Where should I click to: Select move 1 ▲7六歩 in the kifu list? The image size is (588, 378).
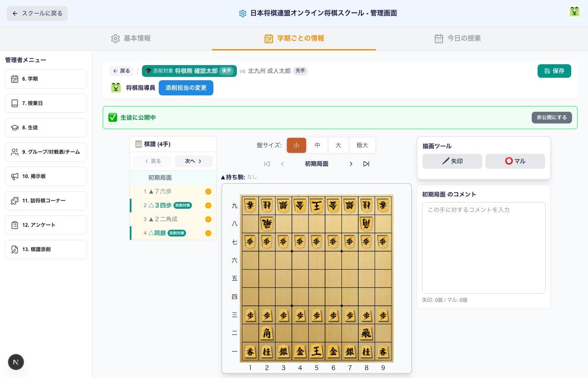coord(173,192)
